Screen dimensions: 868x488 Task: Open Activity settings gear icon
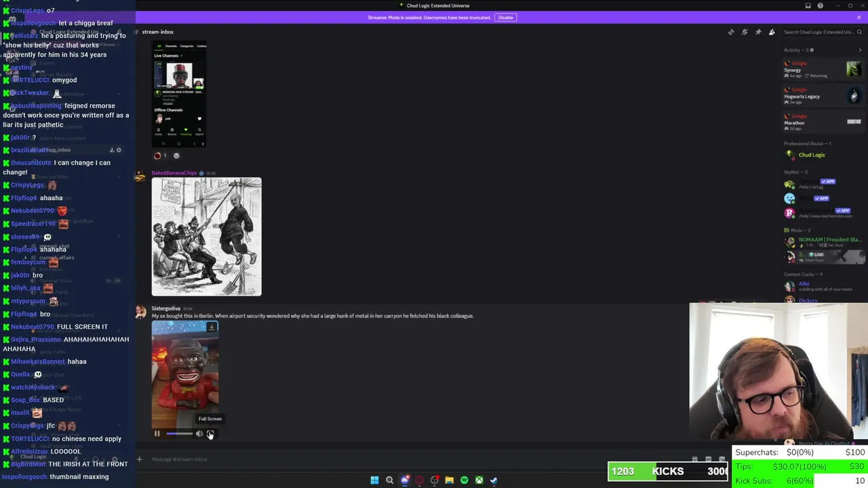tap(812, 50)
